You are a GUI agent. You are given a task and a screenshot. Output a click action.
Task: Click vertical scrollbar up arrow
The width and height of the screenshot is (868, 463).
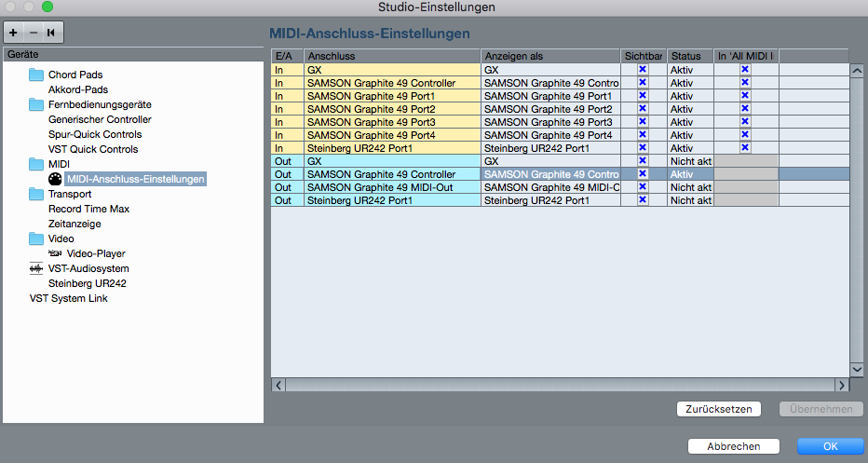click(x=857, y=71)
